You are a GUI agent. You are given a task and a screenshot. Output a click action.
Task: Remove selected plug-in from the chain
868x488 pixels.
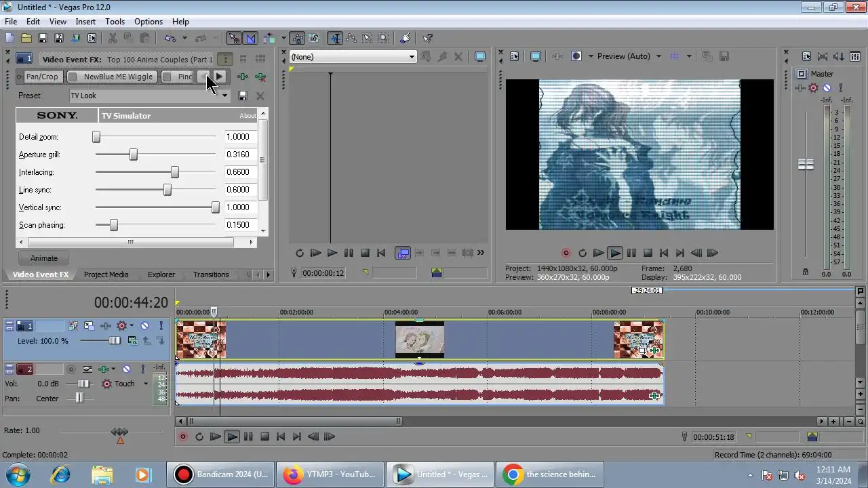point(260,77)
